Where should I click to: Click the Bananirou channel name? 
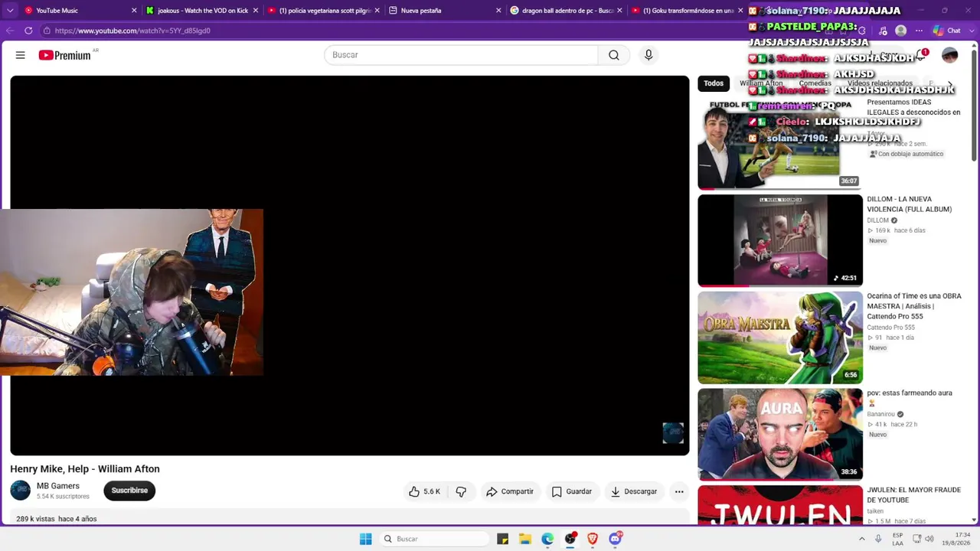tap(880, 414)
